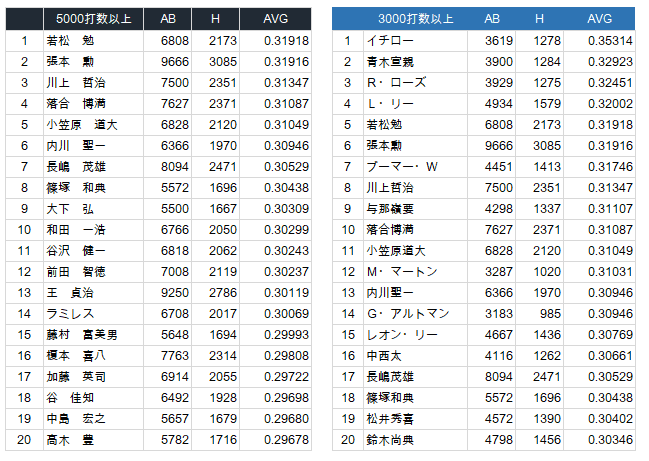The image size is (649, 461).
Task: Click the AVG value 0.30299
Action: 286,230
